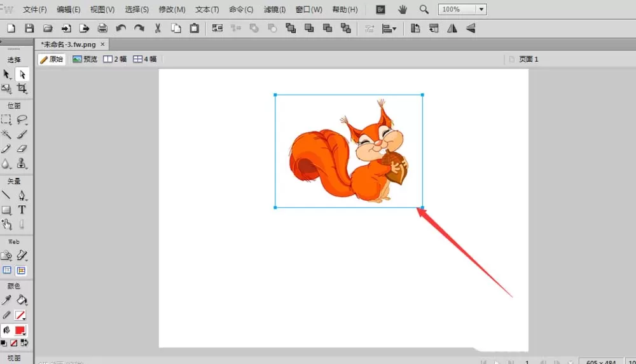Switch to 预览 preview mode
The image size is (636, 364).
point(85,59)
